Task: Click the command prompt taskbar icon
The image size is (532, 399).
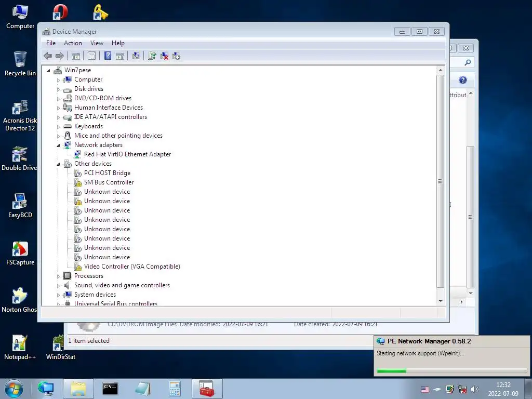Action: point(110,389)
